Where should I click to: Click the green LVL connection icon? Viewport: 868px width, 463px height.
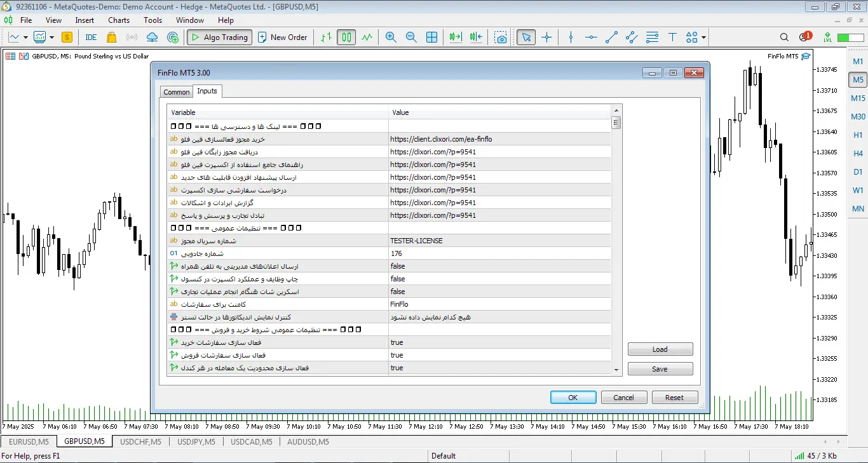(x=827, y=37)
